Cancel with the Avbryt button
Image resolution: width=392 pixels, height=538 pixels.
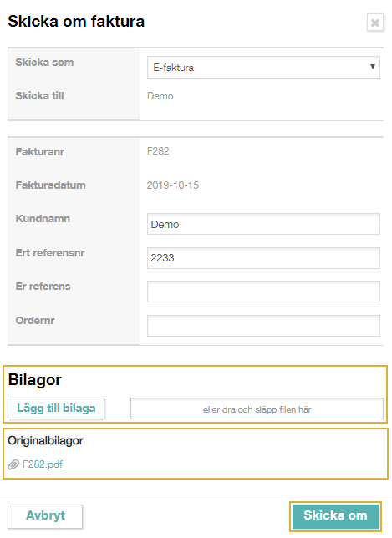click(x=45, y=516)
